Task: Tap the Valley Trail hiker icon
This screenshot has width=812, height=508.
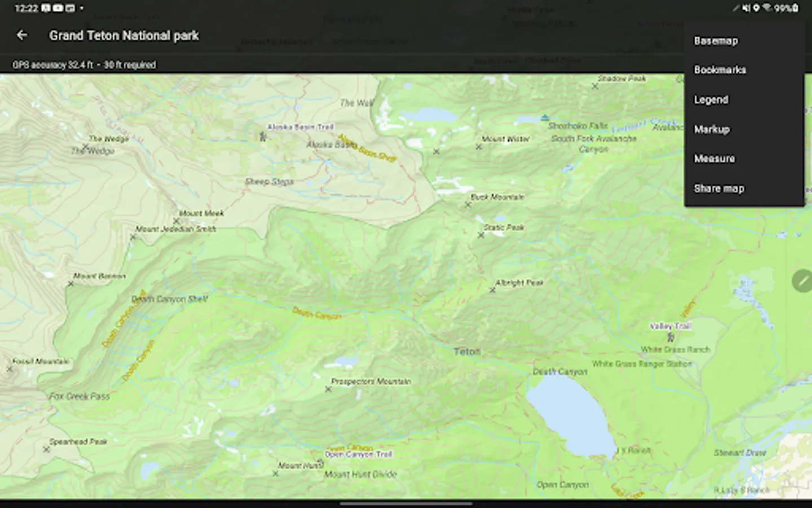Action: [x=670, y=337]
